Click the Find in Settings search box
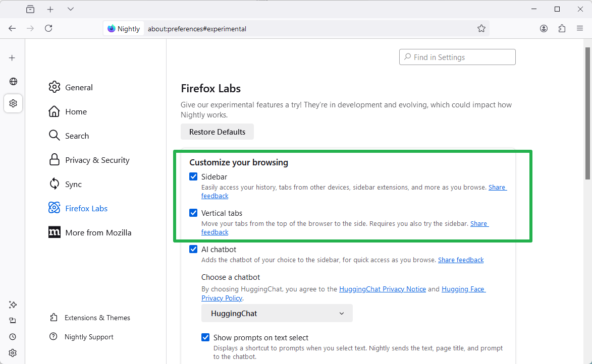 [x=457, y=57]
